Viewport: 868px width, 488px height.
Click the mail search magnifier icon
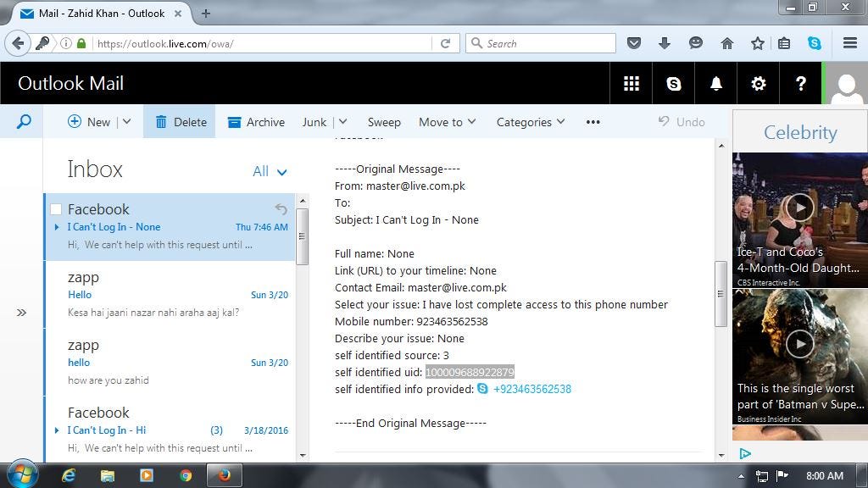point(23,122)
